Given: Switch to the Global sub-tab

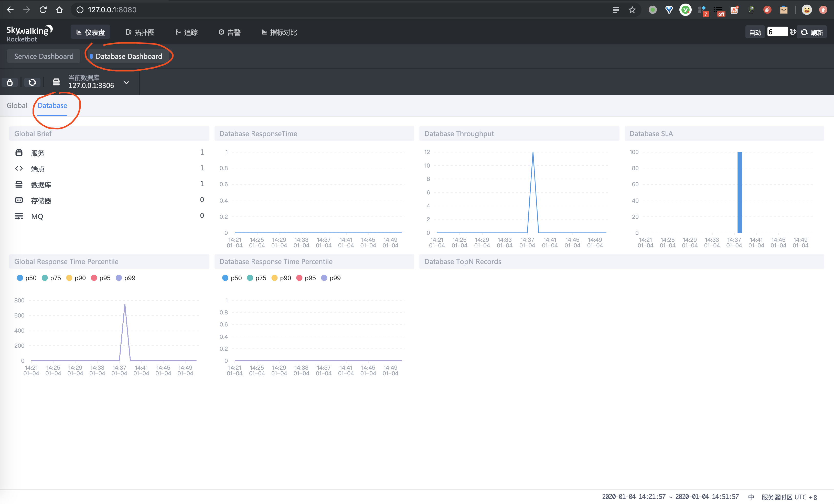Looking at the screenshot, I should point(17,106).
